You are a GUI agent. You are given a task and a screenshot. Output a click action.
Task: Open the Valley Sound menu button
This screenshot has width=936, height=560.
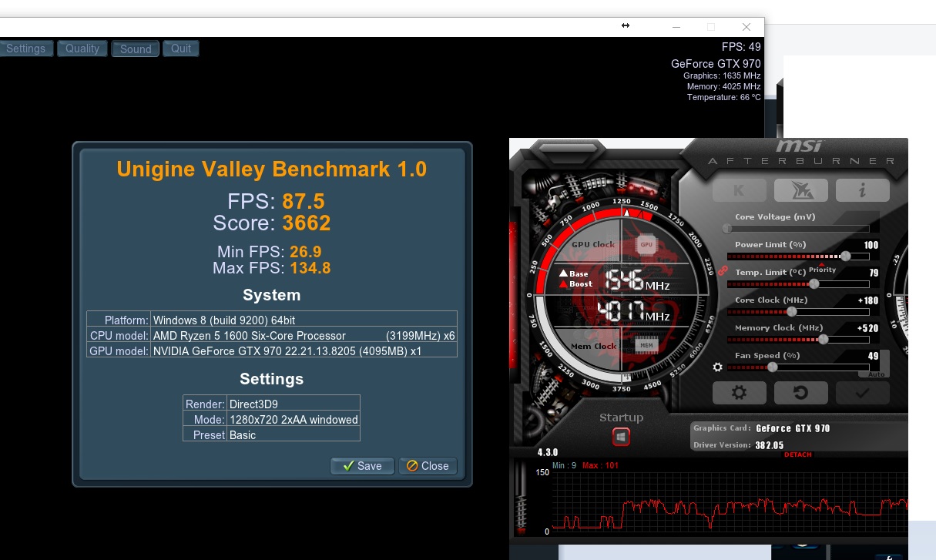136,49
